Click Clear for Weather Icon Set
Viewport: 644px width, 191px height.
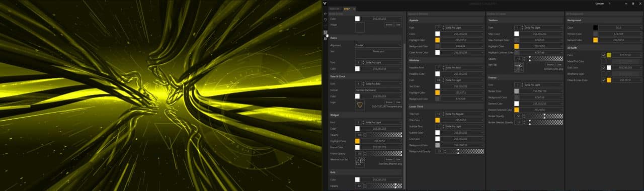[398, 159]
